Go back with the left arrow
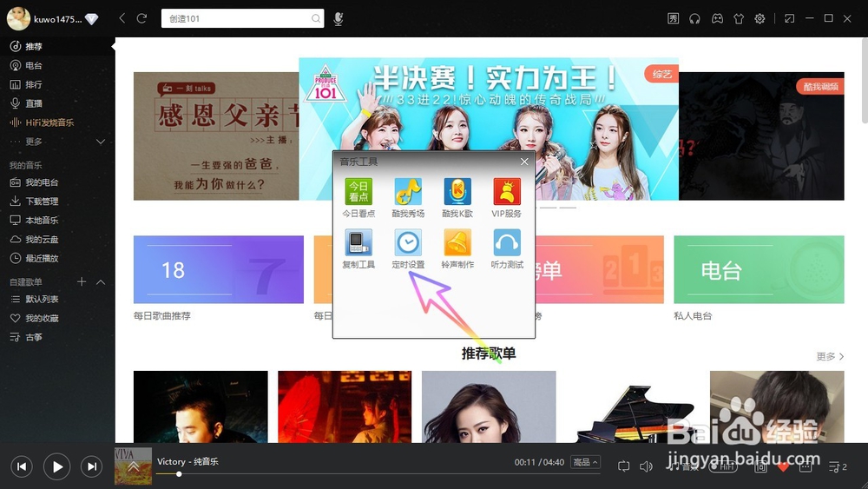The image size is (868, 489). 122,18
